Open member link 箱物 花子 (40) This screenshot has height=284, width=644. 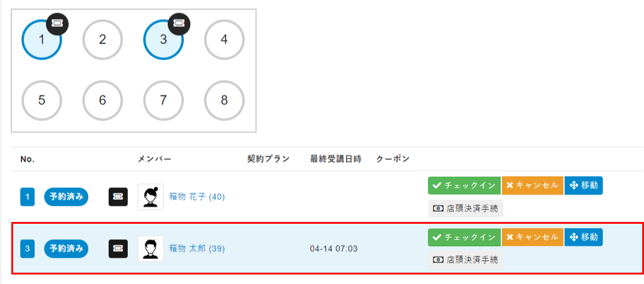(x=196, y=197)
